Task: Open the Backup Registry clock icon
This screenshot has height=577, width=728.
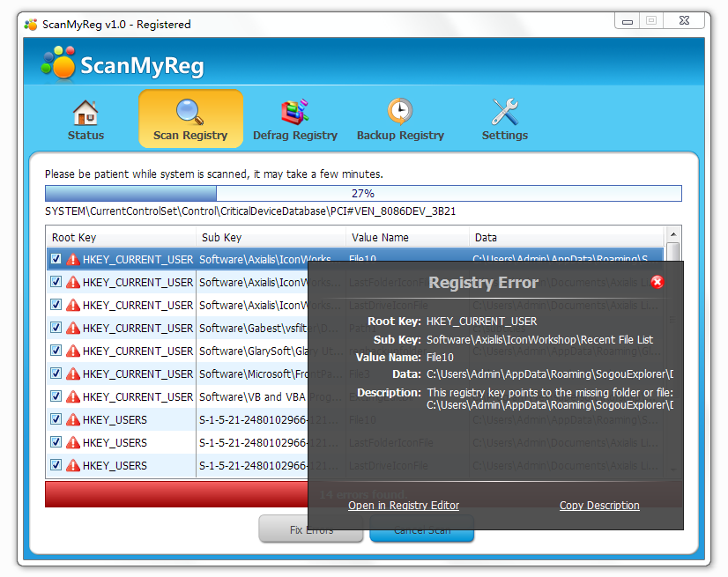Action: [x=400, y=111]
